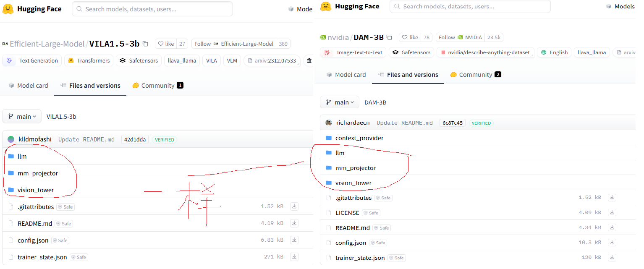This screenshot has height=269, width=644.
Task: Click the config.json file icon on the VILA1.5-3b page
Action: click(11, 240)
